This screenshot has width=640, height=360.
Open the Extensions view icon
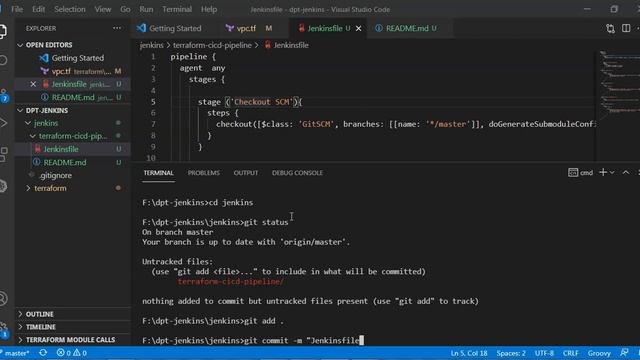pyautogui.click(x=3, y=154)
